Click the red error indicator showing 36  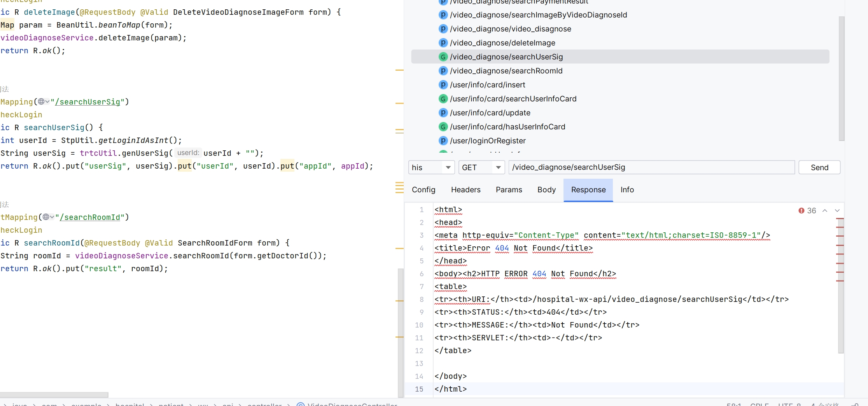(x=807, y=211)
